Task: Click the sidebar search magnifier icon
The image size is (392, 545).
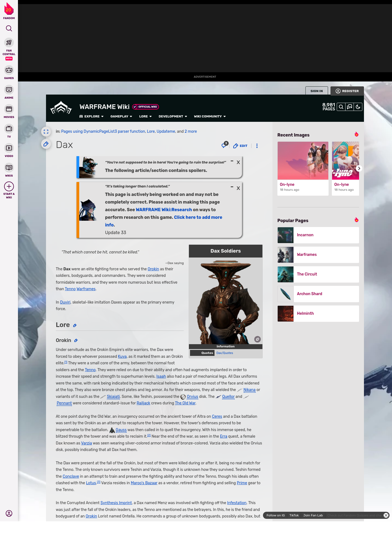Action: click(9, 28)
